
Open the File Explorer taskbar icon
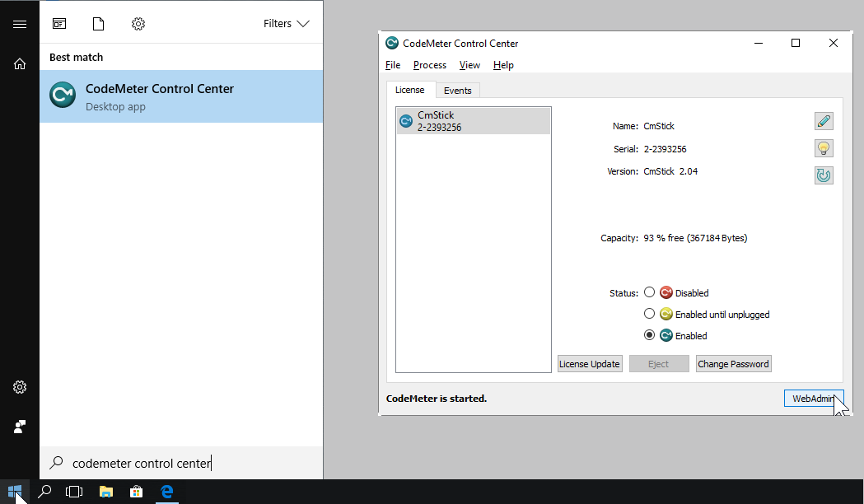[105, 492]
